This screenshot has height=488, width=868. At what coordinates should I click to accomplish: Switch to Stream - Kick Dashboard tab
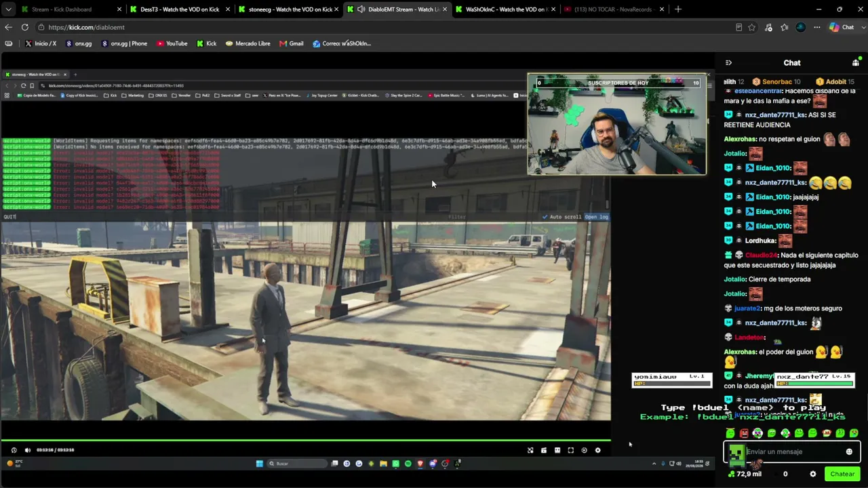pos(71,9)
